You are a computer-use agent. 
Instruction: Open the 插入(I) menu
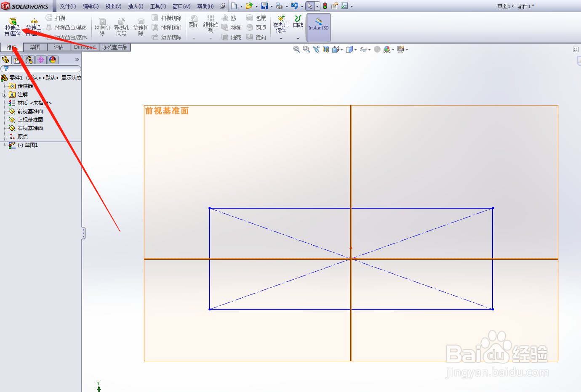coord(136,6)
